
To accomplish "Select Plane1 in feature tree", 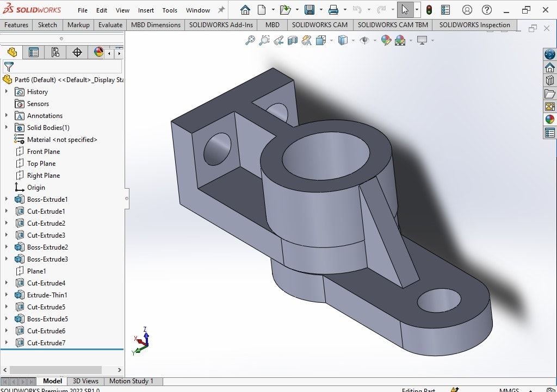I will pos(36,271).
